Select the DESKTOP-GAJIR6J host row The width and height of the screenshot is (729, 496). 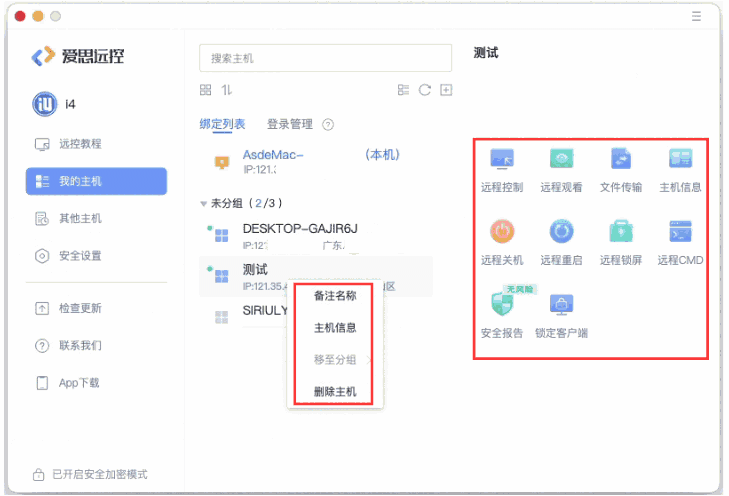click(x=316, y=236)
